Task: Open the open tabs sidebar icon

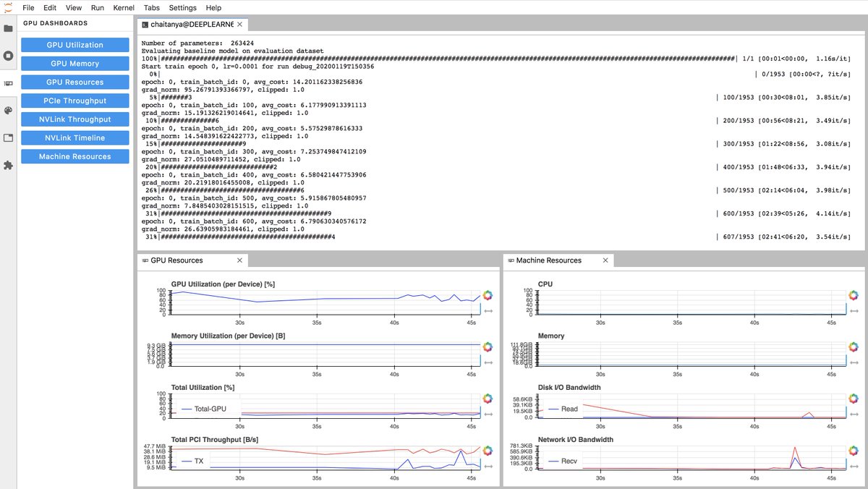Action: point(8,138)
